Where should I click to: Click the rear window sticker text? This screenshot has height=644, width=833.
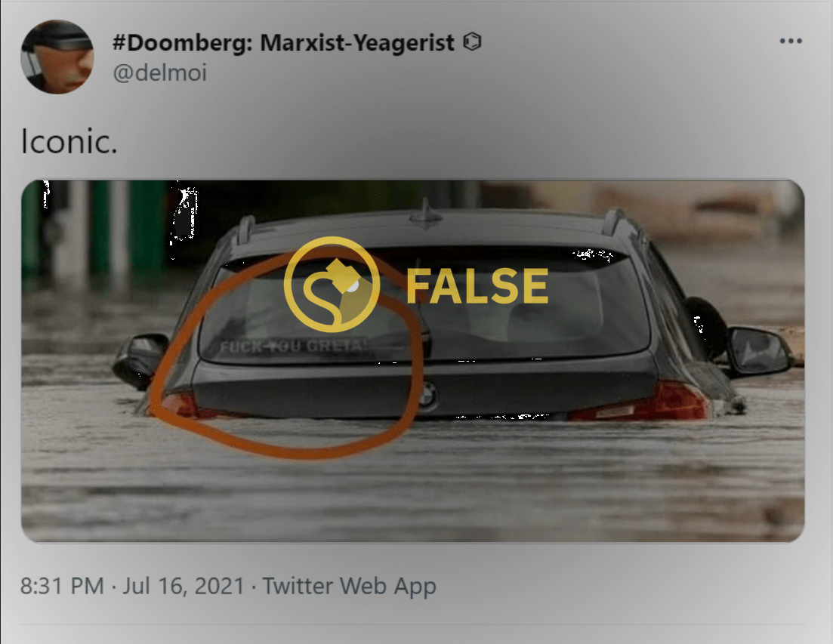(x=293, y=347)
